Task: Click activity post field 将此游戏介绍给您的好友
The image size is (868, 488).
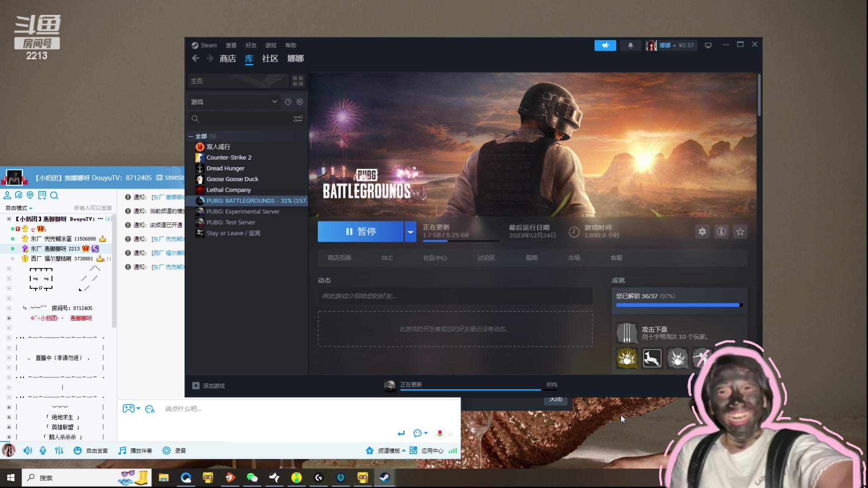Action: point(455,296)
